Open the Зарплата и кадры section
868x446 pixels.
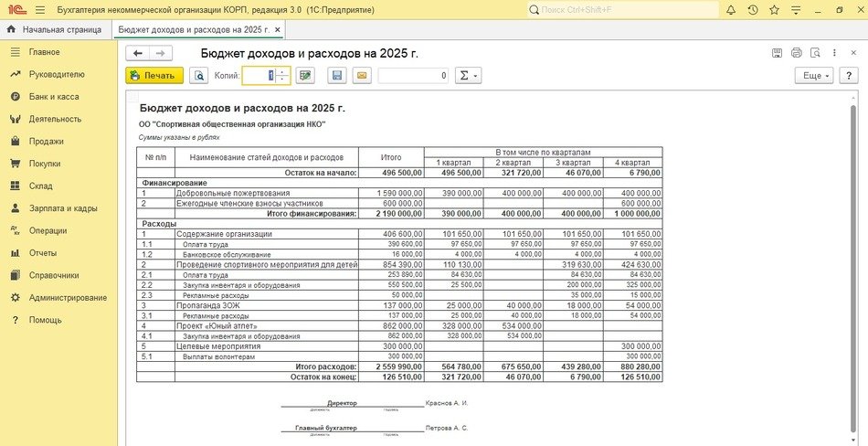(62, 208)
